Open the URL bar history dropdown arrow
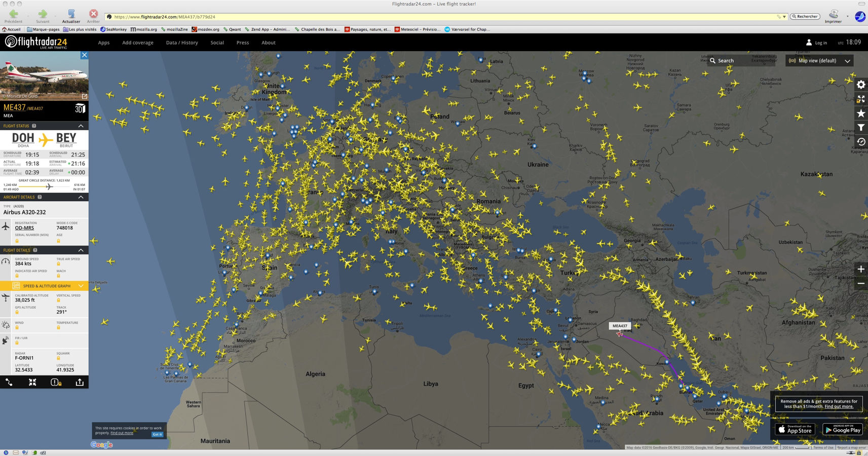 784,17
